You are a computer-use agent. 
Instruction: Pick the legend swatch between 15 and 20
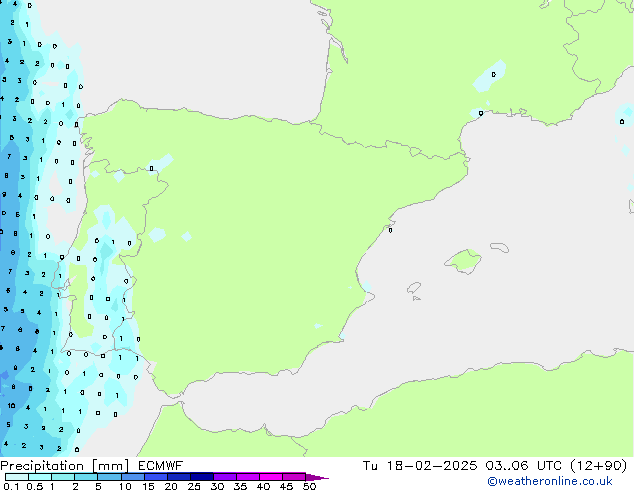[156, 477]
